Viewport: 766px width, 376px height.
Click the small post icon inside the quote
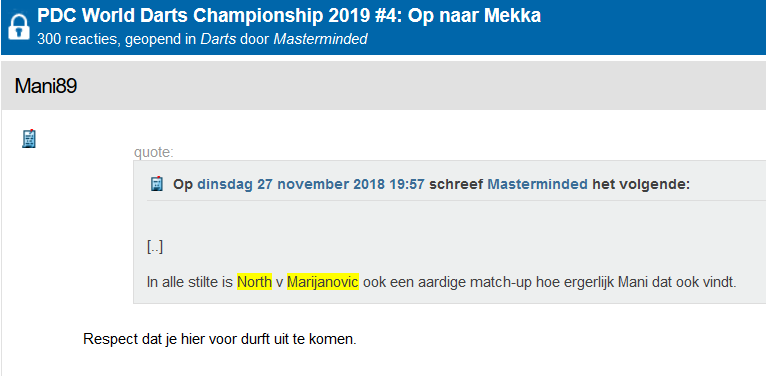click(156, 185)
